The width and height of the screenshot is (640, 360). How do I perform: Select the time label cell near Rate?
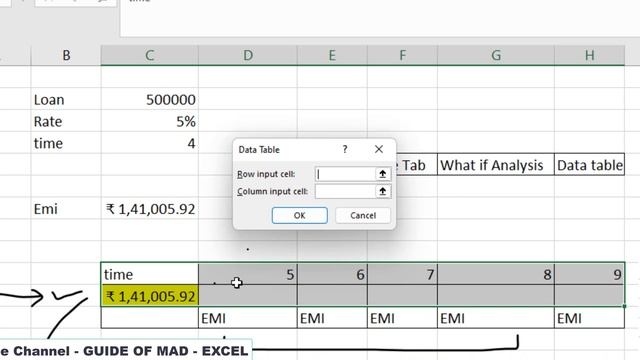66,143
